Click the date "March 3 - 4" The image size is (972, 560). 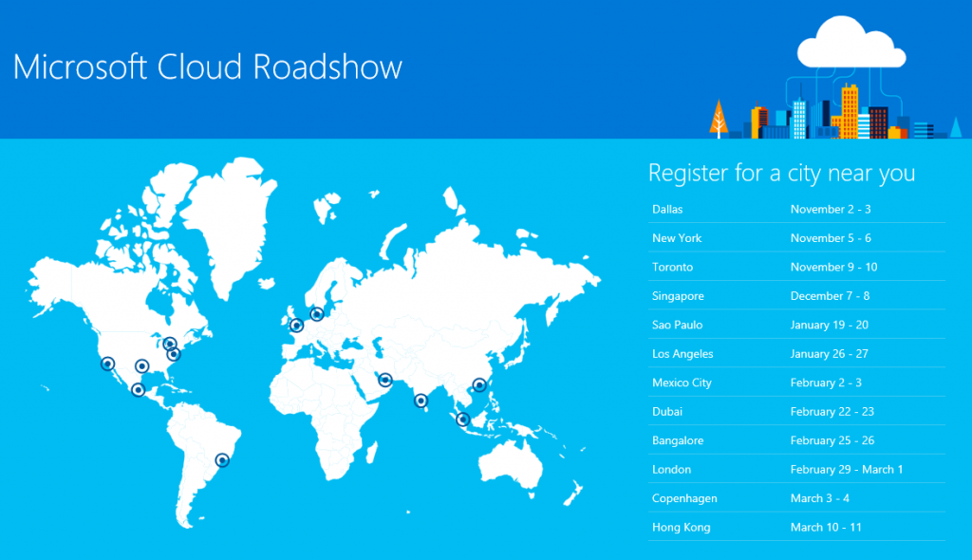tap(819, 498)
